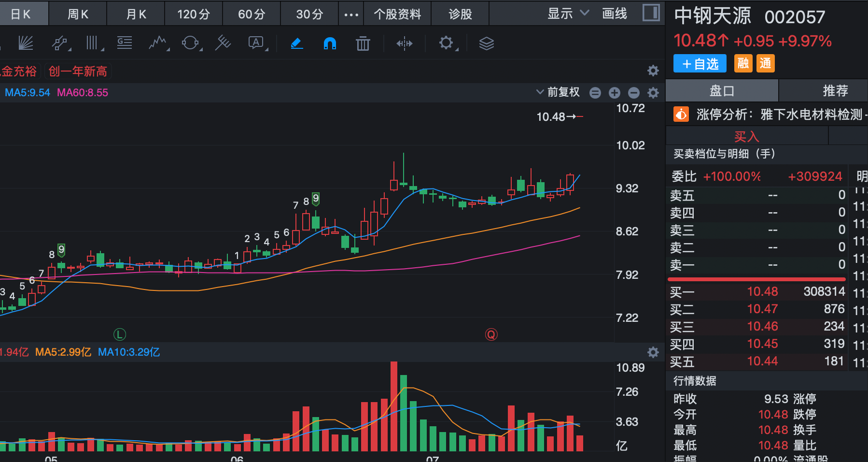Toggle the blue eraser/highlighter tool
This screenshot has width=868, height=462.
tap(297, 44)
